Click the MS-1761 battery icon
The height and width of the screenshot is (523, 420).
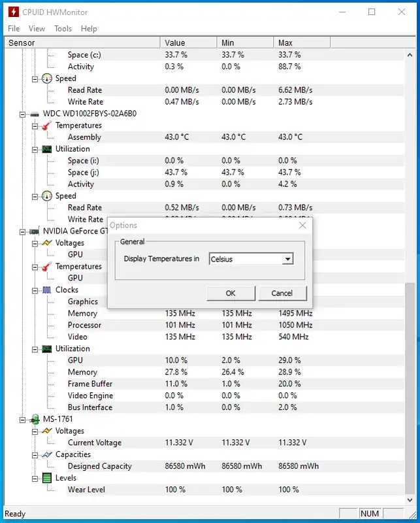tap(35, 419)
